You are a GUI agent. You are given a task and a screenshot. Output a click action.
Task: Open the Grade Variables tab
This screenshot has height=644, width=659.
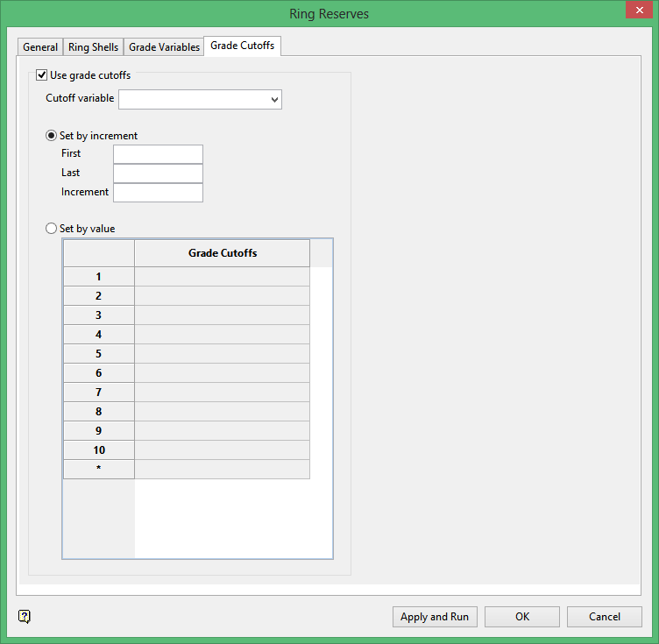(164, 47)
